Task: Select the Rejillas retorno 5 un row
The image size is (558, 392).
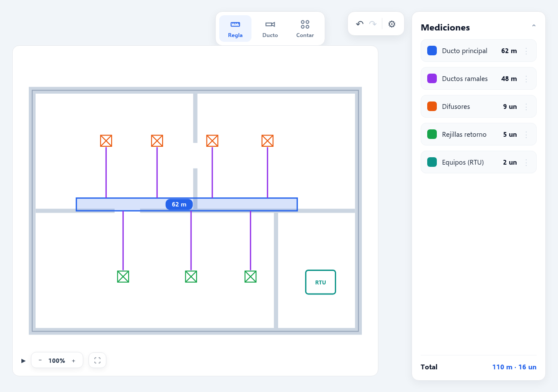Action: pyautogui.click(x=479, y=134)
